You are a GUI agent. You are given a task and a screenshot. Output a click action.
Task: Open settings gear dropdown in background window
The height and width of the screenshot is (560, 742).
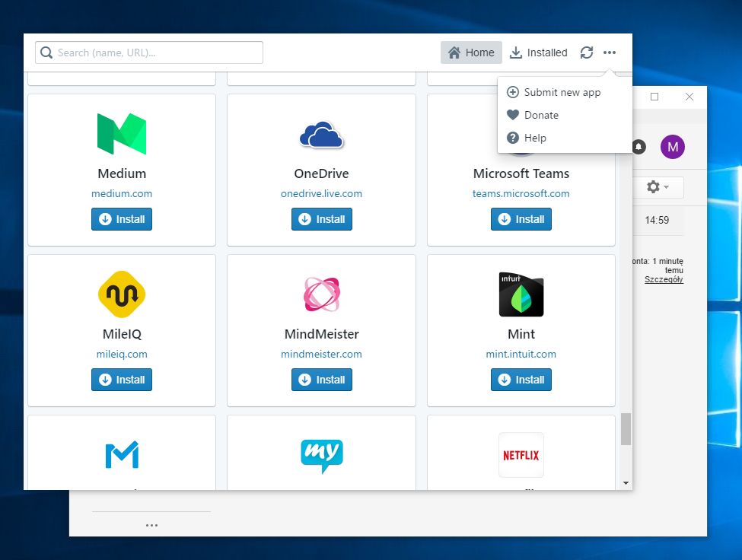tap(658, 187)
